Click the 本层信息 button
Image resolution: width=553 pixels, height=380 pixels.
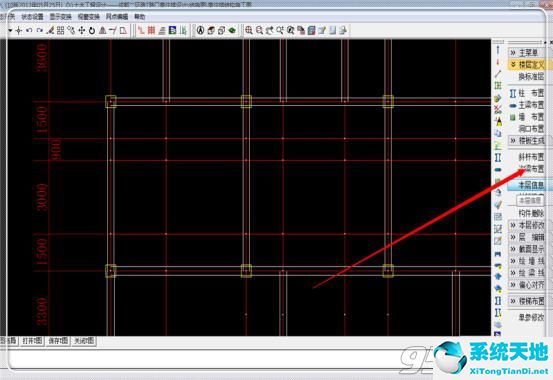point(529,185)
